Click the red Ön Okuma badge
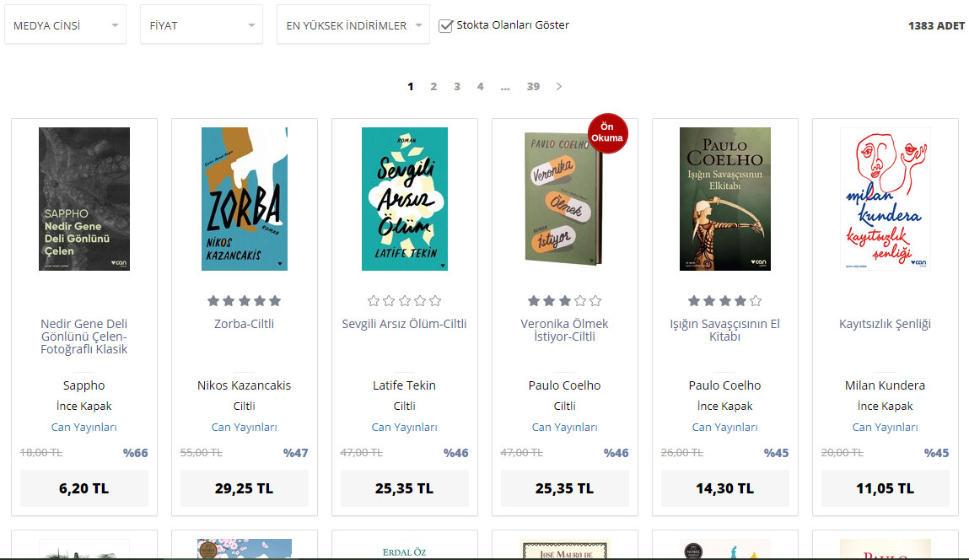 coord(607,133)
